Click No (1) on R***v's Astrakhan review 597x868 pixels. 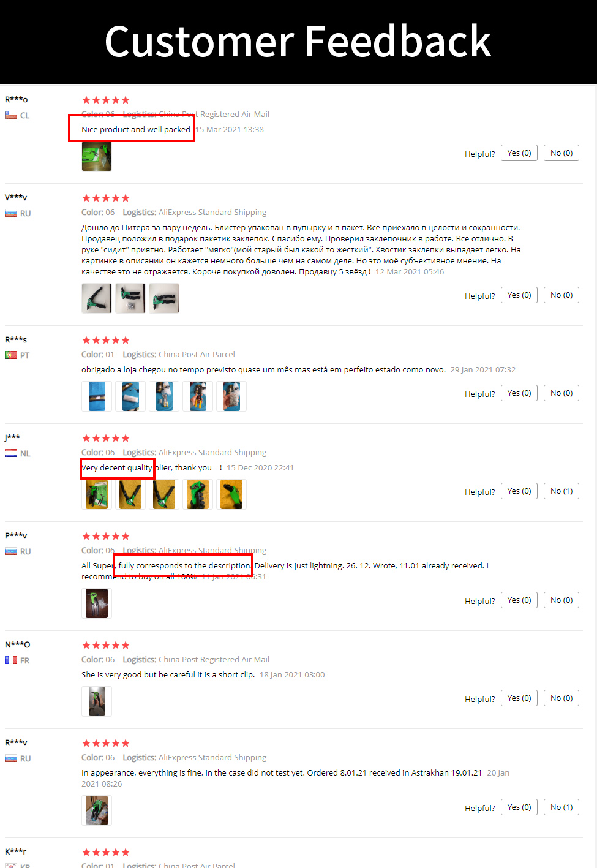pos(561,807)
